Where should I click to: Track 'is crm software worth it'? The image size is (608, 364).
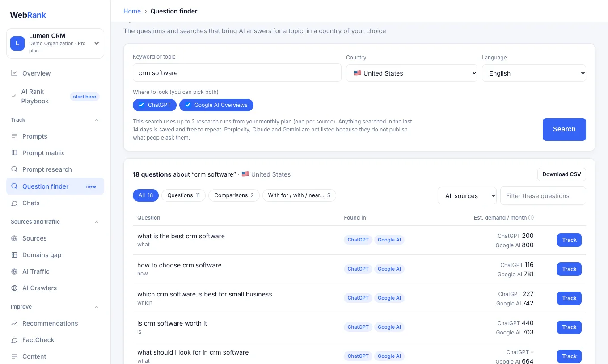pyautogui.click(x=569, y=327)
